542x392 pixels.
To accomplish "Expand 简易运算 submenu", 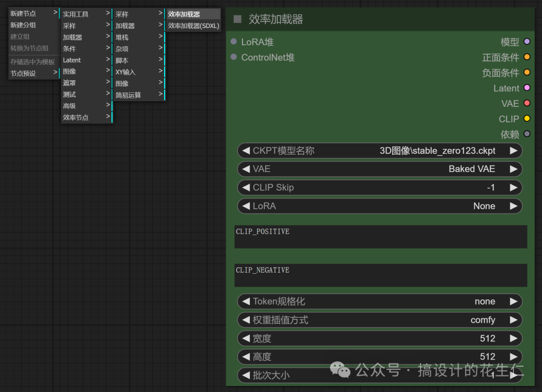I will [139, 95].
